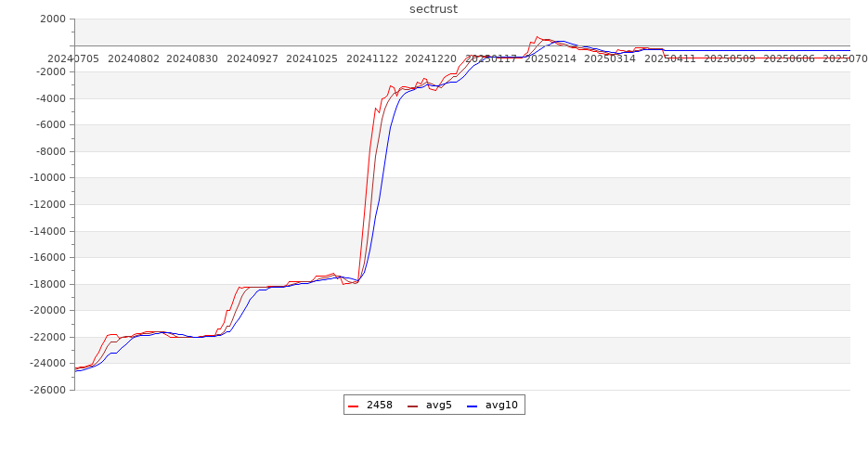Click the 20250606 date axis label
This screenshot has height=464, width=868.
click(x=789, y=58)
